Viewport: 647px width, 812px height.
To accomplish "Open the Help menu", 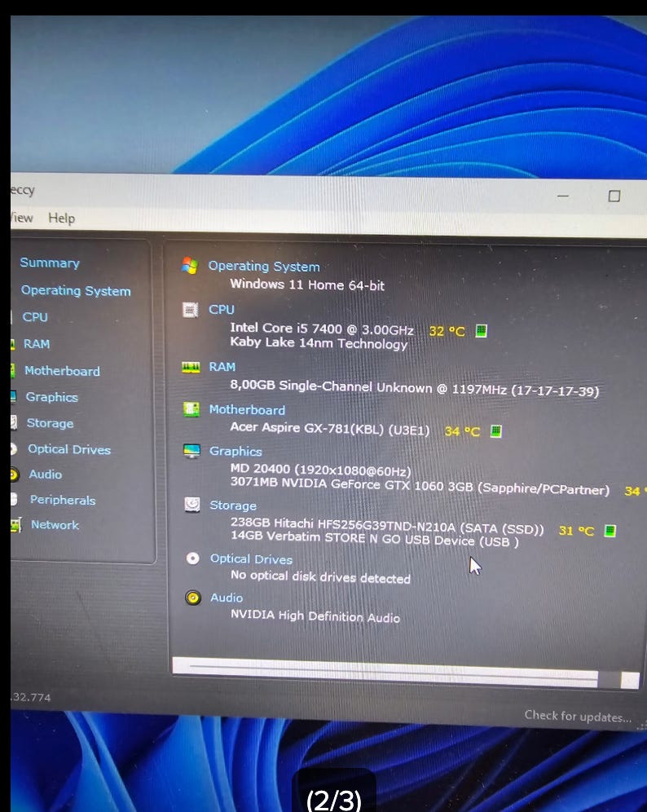I will (62, 218).
